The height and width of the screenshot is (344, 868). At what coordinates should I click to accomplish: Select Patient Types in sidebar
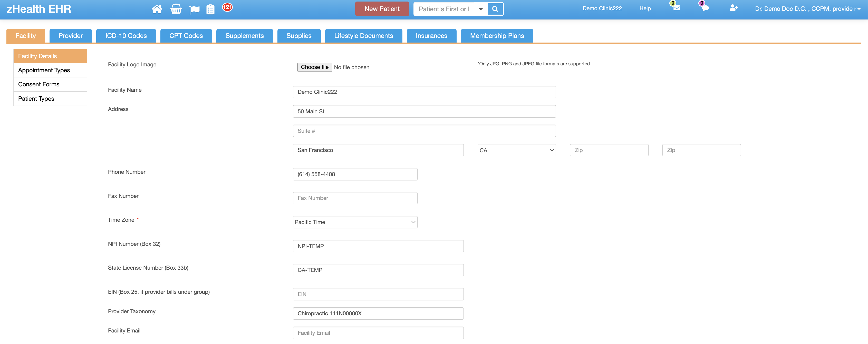coord(50,99)
